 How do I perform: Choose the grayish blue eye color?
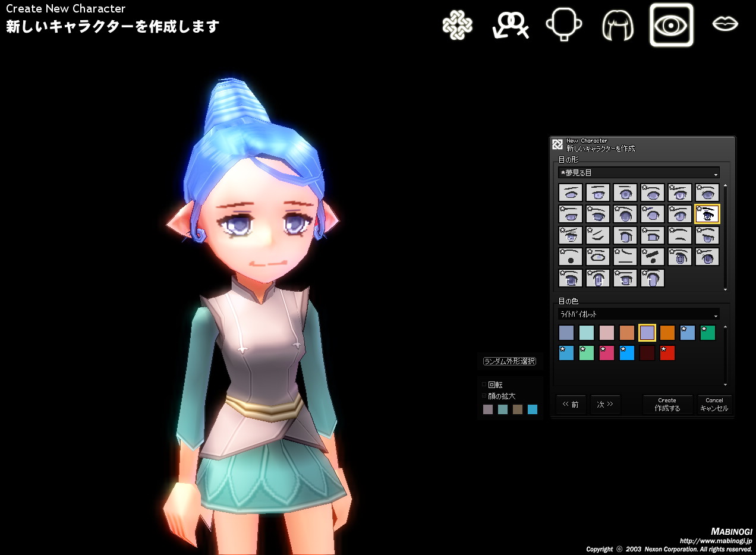click(x=566, y=333)
